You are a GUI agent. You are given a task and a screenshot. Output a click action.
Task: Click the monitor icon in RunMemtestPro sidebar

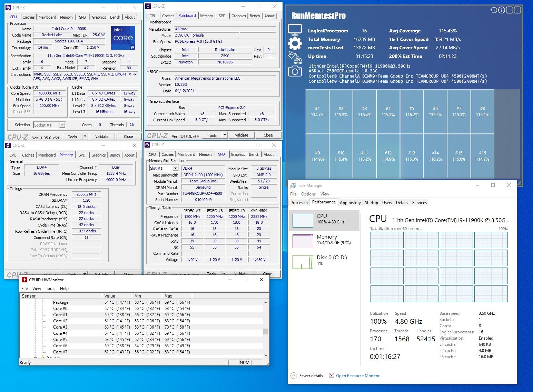[x=295, y=30]
